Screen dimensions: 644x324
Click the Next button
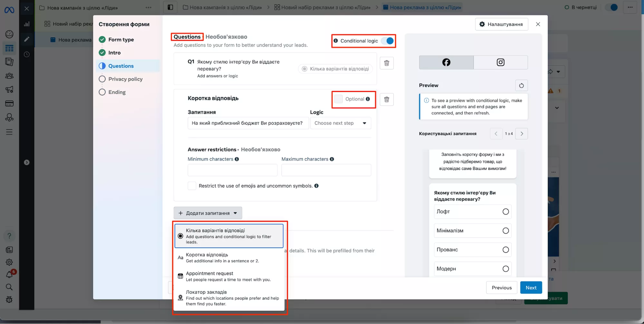(x=531, y=288)
